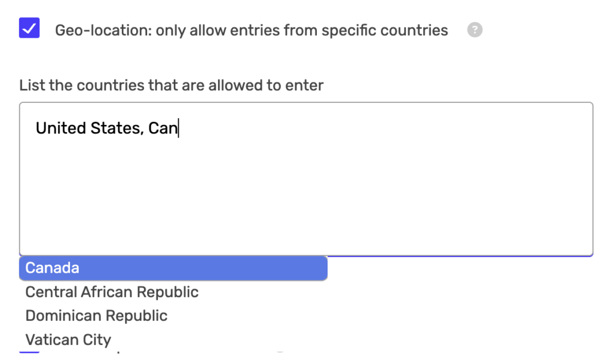Click the highlighted Canada suggestion row
Screen dimensions: 612x364
[173, 268]
